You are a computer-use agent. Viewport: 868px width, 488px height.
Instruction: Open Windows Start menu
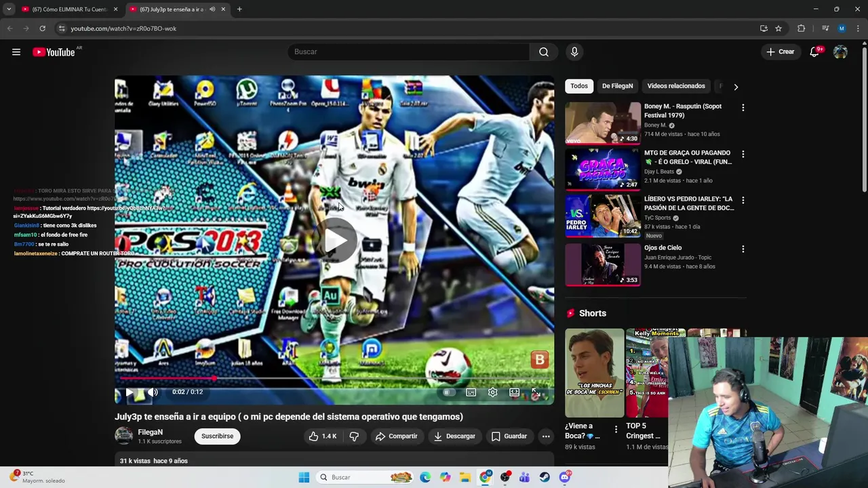tap(304, 477)
